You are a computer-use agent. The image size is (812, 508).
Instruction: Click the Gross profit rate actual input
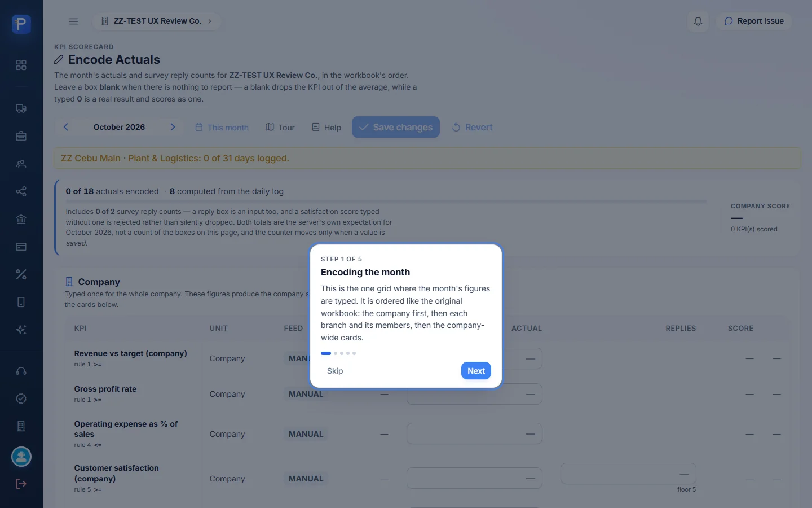click(474, 394)
